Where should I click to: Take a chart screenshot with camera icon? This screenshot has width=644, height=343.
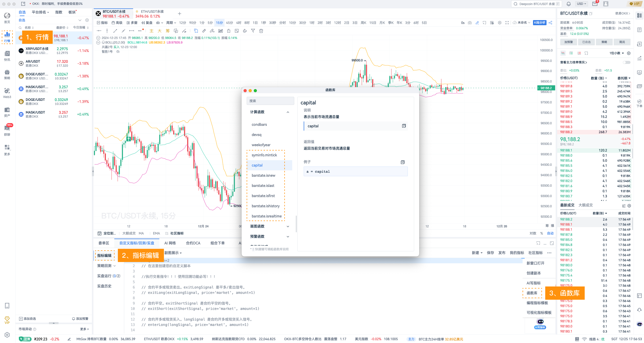click(470, 23)
